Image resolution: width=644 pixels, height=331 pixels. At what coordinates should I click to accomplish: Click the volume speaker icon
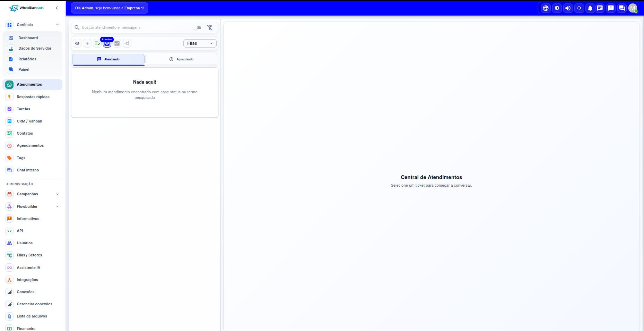coord(568,8)
